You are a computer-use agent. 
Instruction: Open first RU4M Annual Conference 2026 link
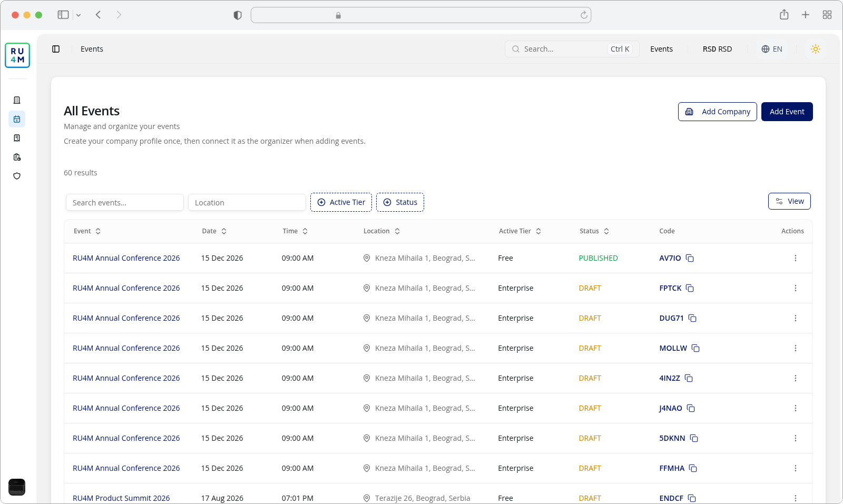(x=126, y=258)
